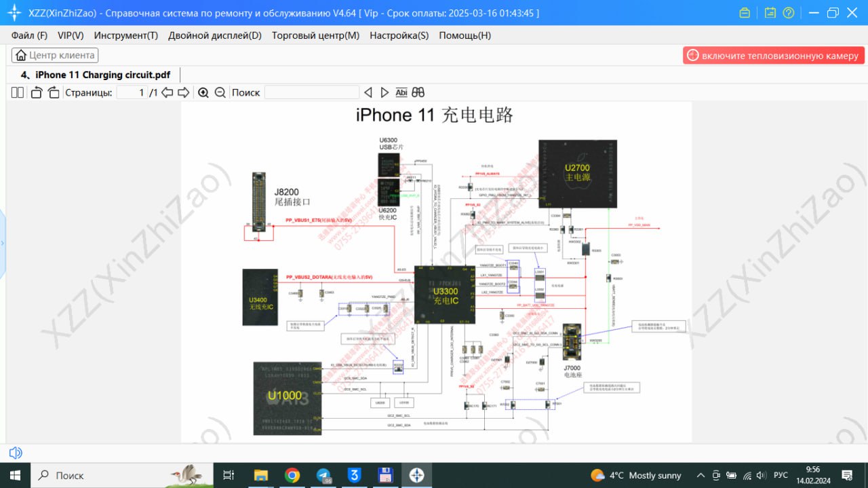This screenshot has width=868, height=488.
Task: Click PP_VBUS1_E75 red net label
Action: click(x=319, y=220)
